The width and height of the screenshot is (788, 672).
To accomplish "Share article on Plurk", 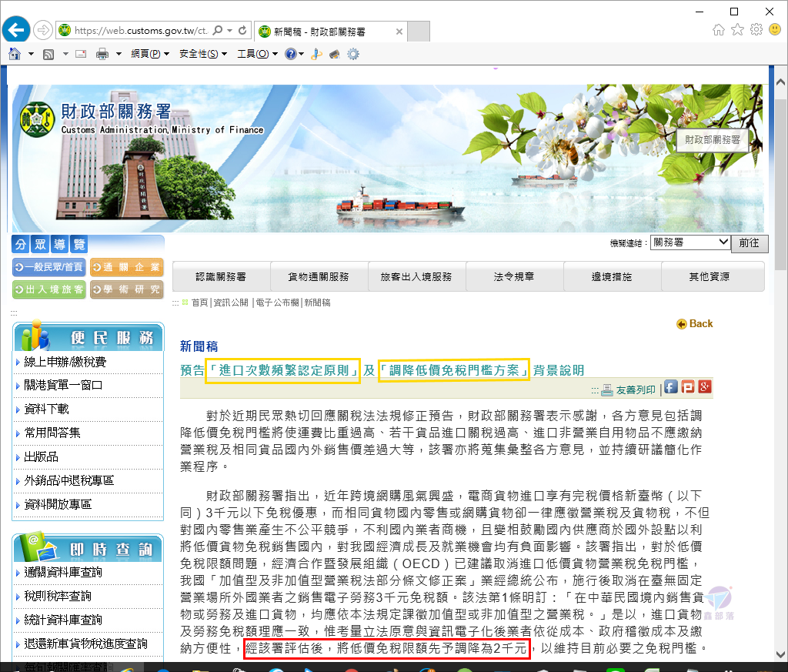I will click(x=687, y=386).
